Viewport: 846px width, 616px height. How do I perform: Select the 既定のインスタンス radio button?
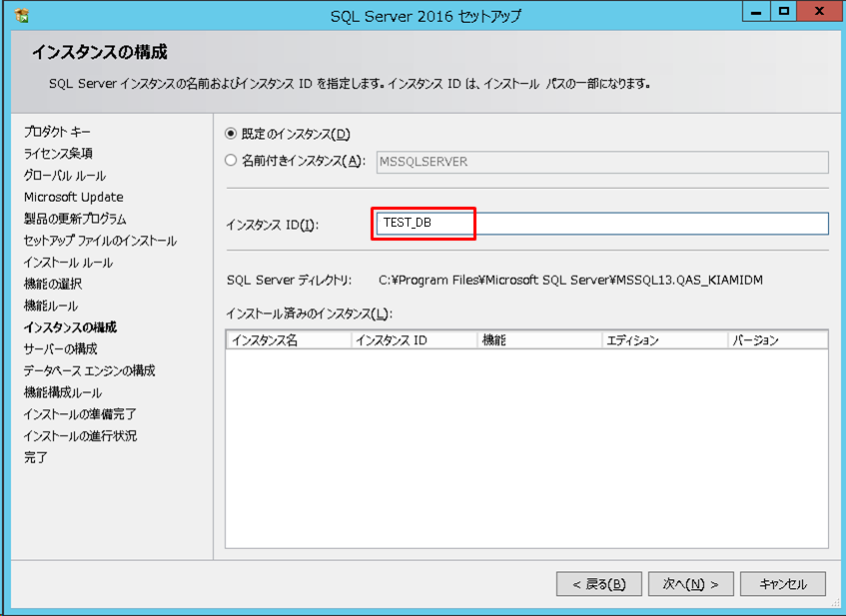coord(231,133)
